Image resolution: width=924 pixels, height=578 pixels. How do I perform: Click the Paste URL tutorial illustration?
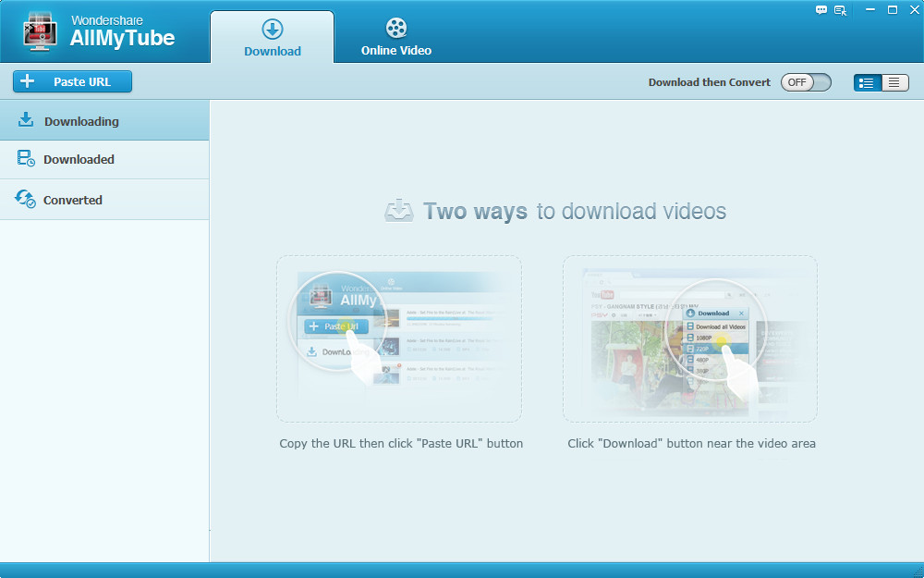click(x=399, y=338)
